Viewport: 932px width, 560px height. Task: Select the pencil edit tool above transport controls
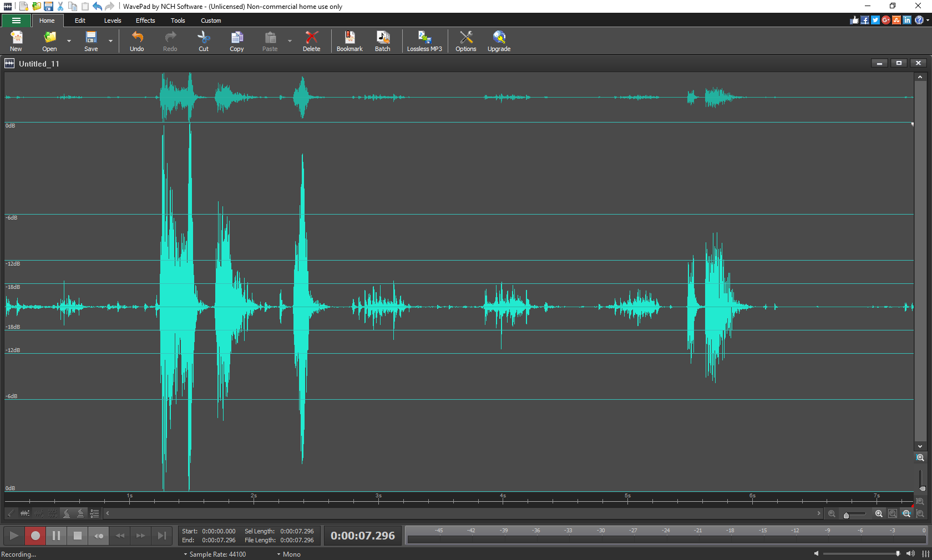[11, 514]
